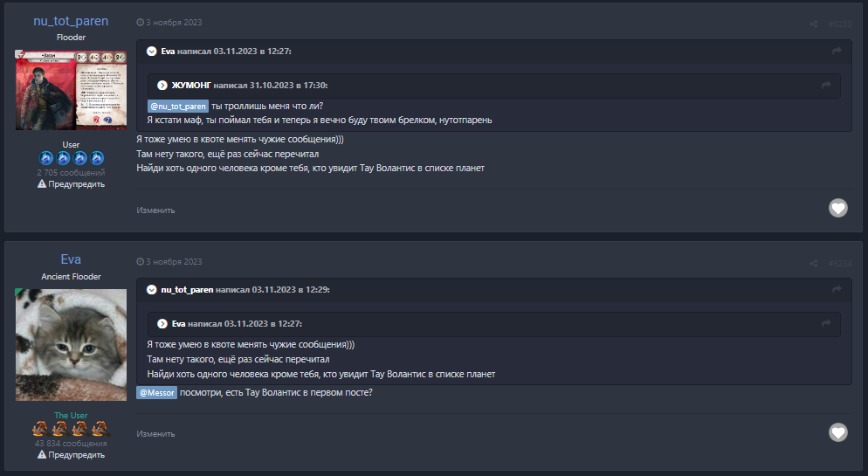The width and height of the screenshot is (868, 476).
Task: Go to quoted Eva post via arrow in post #5233
Action: [837, 52]
